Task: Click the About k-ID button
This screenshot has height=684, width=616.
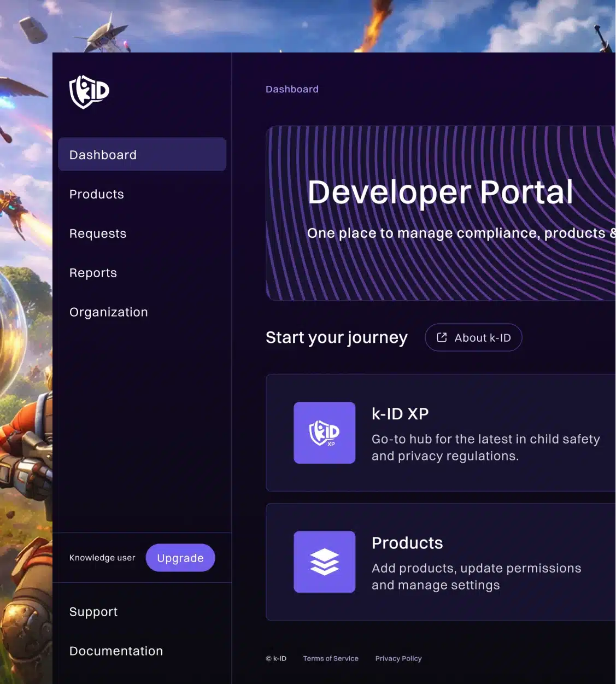Action: [x=473, y=337]
